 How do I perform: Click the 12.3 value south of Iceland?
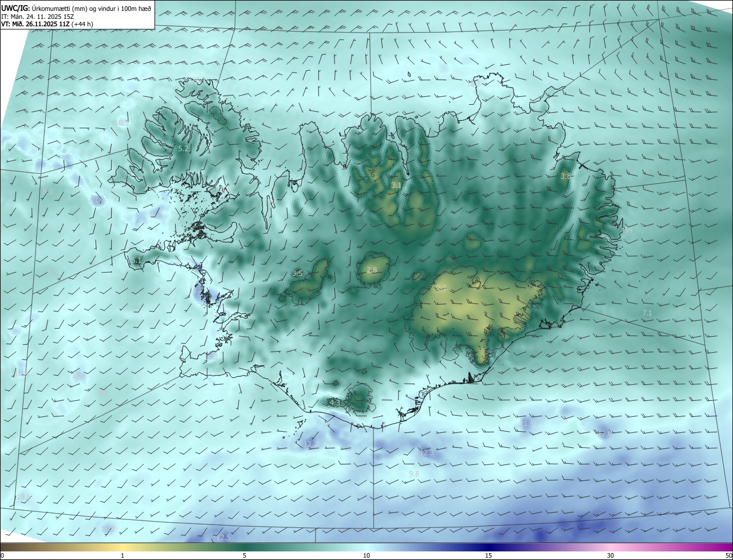point(427,452)
